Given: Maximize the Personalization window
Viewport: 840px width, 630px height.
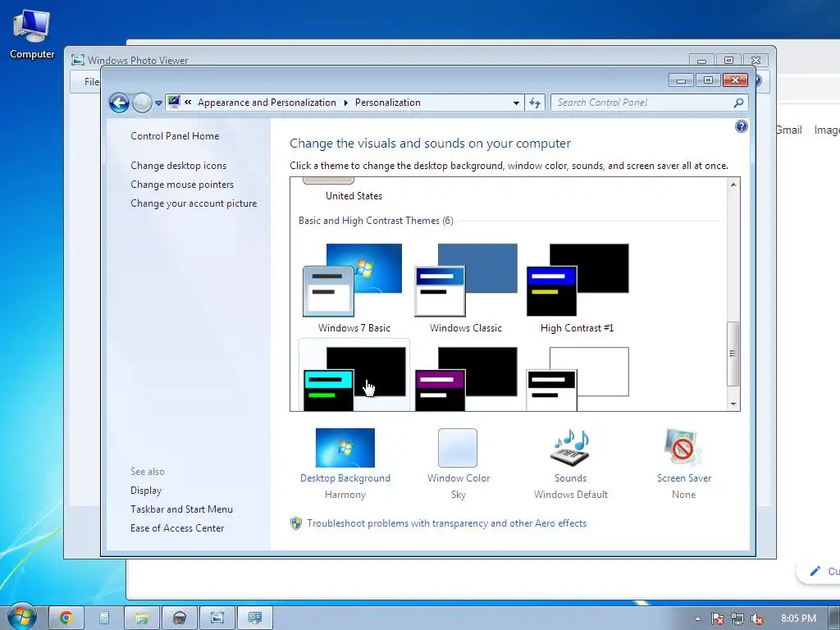Looking at the screenshot, I should point(708,80).
